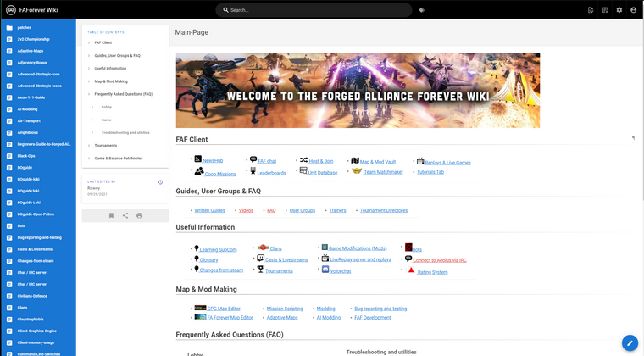This screenshot has height=356, width=644.
Task: Open Game Modifications (Mods) link
Action: [x=358, y=248]
